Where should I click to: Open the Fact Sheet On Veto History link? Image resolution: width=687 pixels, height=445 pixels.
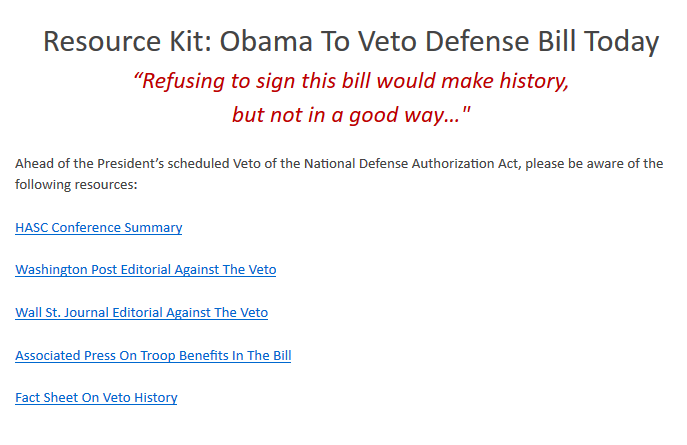point(96,397)
